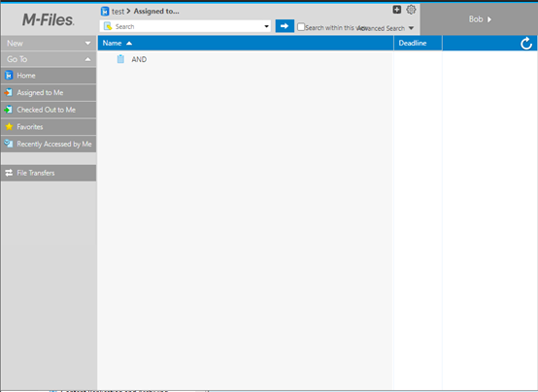
Task: Collapse the Go To section
Action: pyautogui.click(x=49, y=59)
